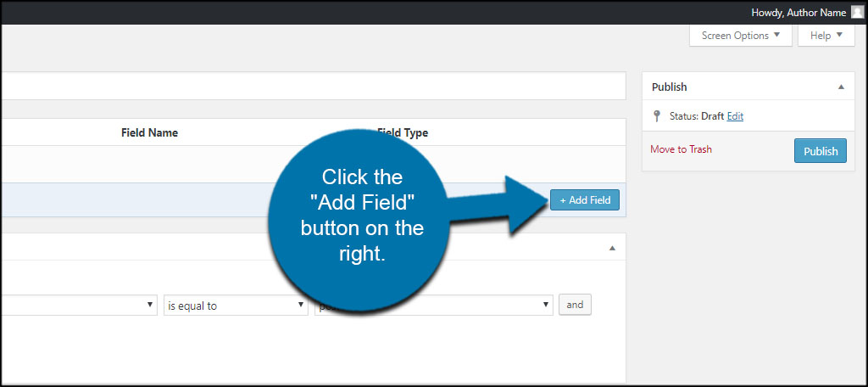
Task: Click the Publish panel title bar
Action: tap(729, 87)
